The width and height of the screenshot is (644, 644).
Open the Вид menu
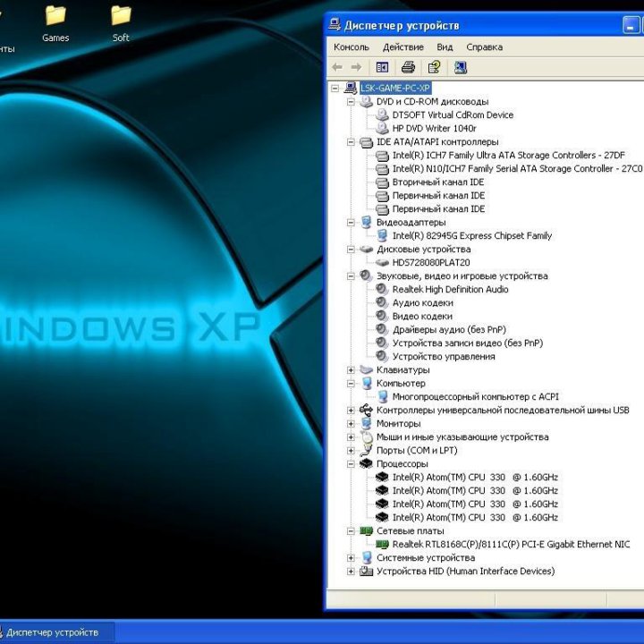[445, 47]
